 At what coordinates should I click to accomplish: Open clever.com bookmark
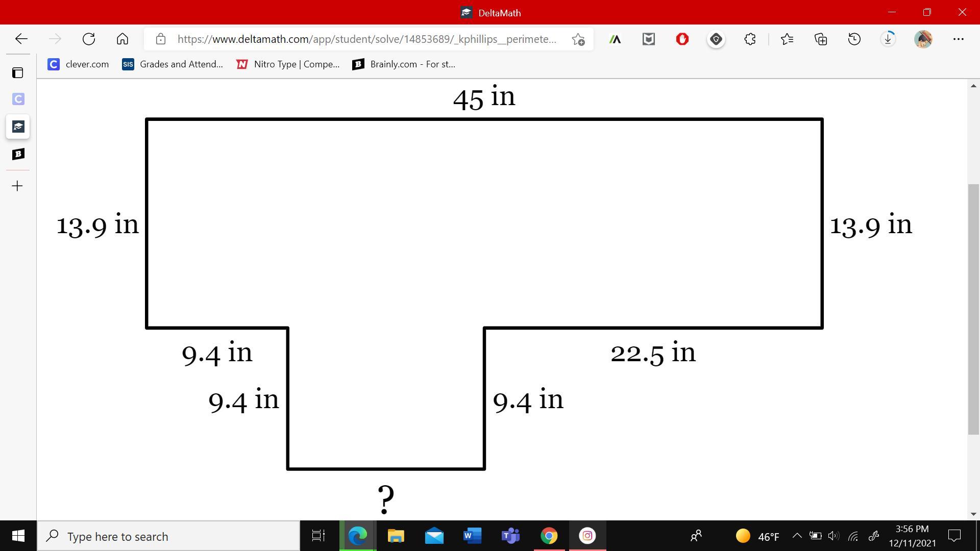click(x=78, y=64)
